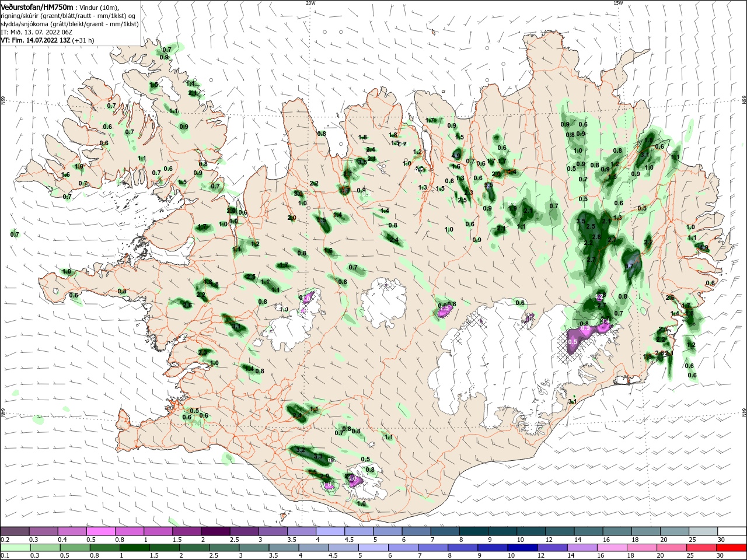Click the 3.2 precipitation value in the south
The image size is (747, 560).
[301, 450]
